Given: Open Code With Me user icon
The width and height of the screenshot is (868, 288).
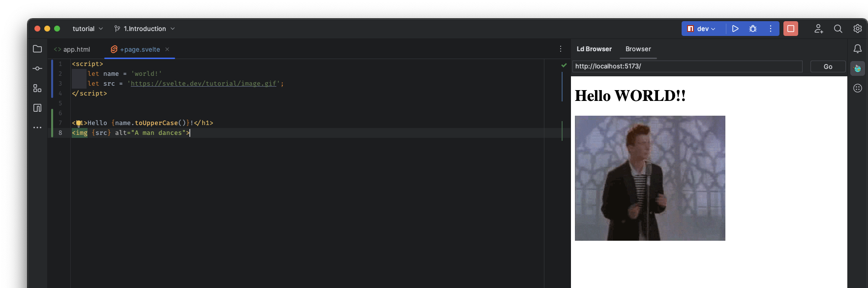Looking at the screenshot, I should [x=818, y=29].
